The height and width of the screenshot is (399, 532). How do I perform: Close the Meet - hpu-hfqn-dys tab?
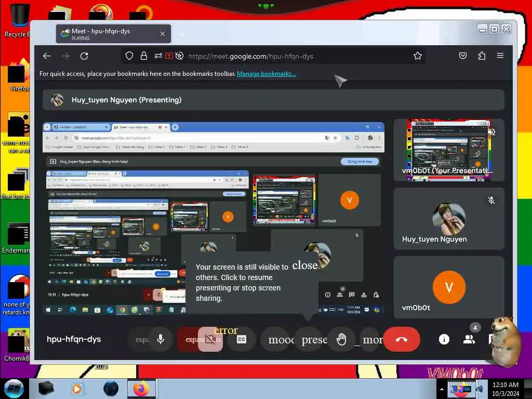(x=163, y=34)
